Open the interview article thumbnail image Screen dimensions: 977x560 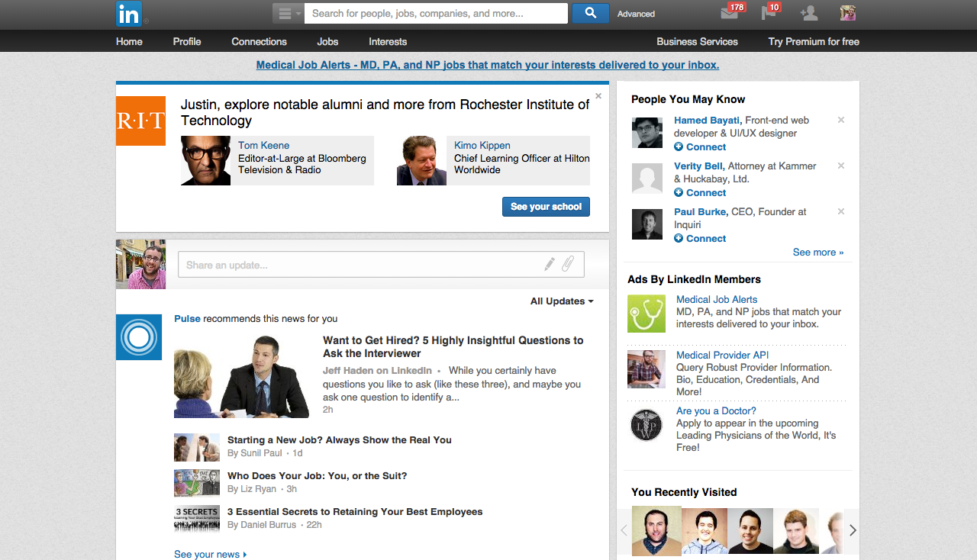pyautogui.click(x=241, y=376)
